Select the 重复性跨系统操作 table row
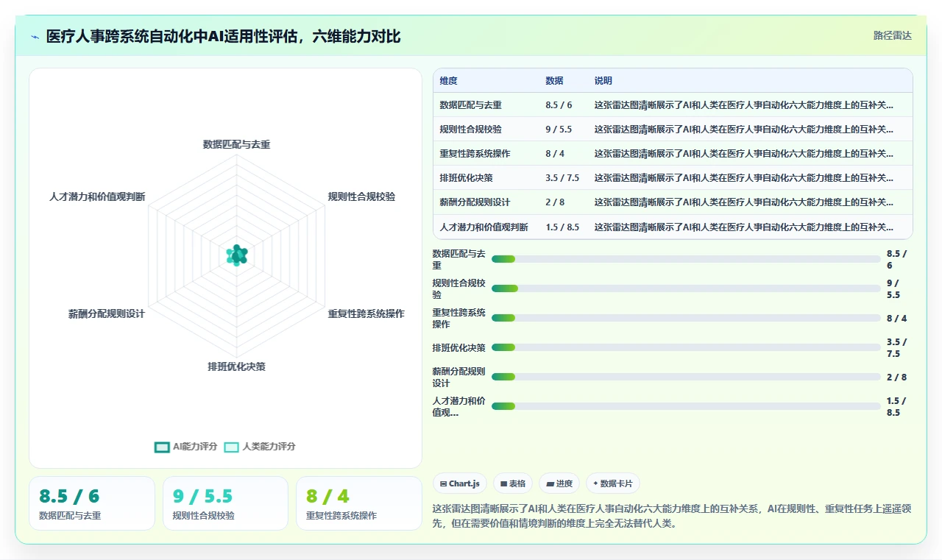Image resolution: width=942 pixels, height=560 pixels. point(673,154)
